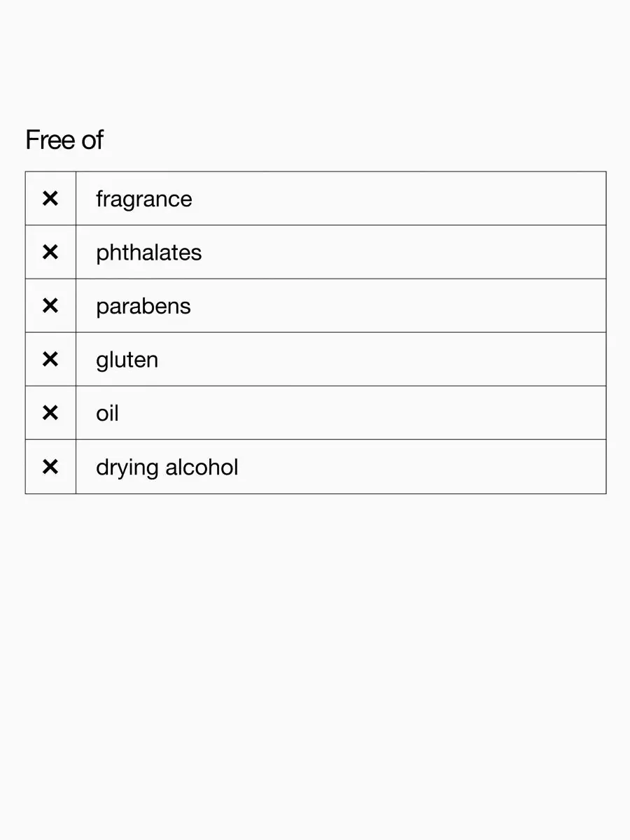Click the X mark beside gluten
The height and width of the screenshot is (840, 630).
[x=50, y=359]
